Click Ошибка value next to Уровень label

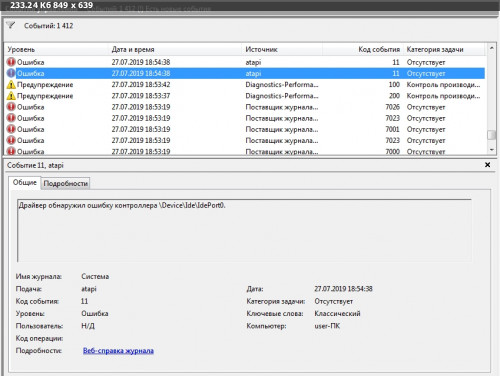[95, 314]
